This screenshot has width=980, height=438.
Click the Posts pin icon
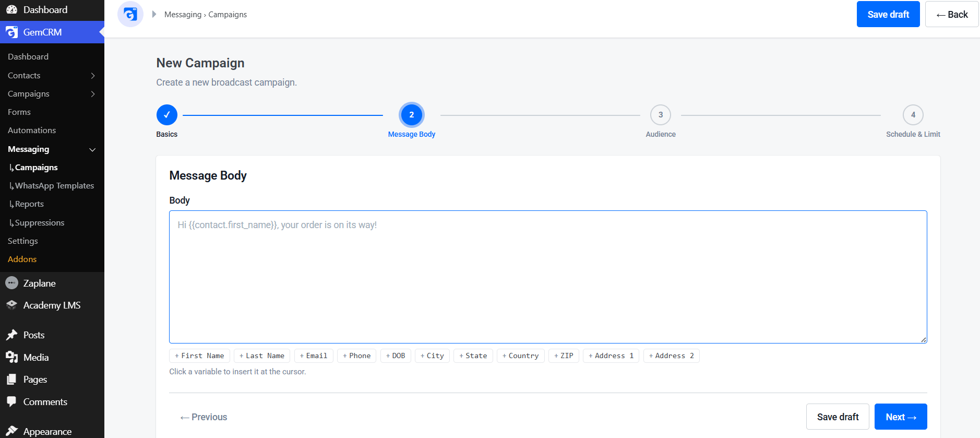coord(11,335)
